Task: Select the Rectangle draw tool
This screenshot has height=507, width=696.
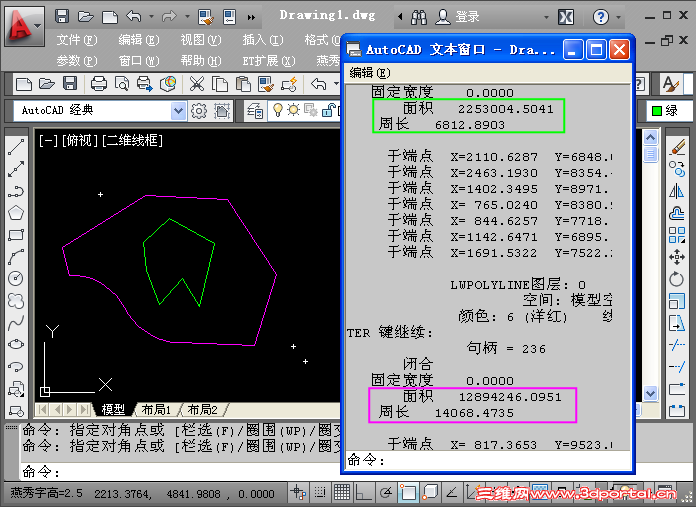Action: 16,235
